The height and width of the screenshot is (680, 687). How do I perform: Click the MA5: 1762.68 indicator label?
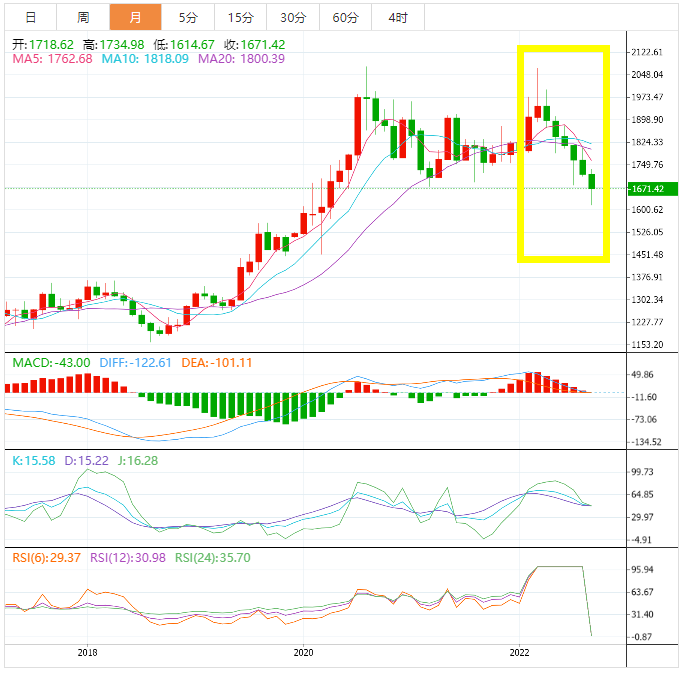point(51,59)
